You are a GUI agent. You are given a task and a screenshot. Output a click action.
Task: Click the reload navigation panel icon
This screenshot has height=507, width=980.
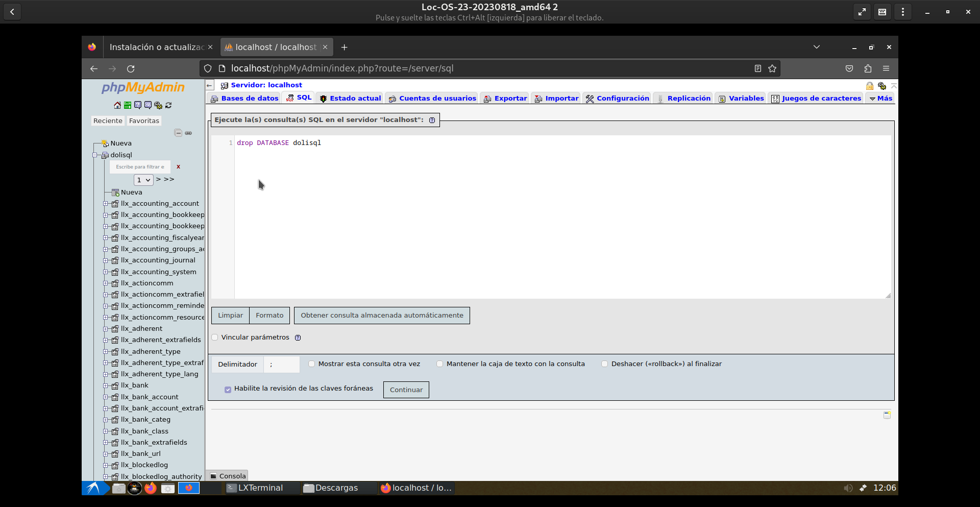168,105
